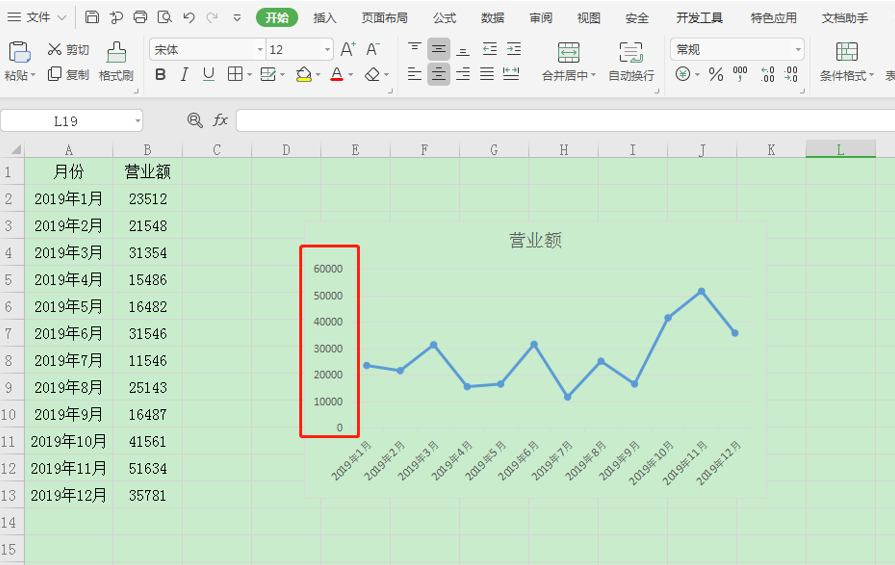Viewport: 895px width, 565px height.
Task: Click the Print icon in quick toolbar
Action: tap(140, 17)
